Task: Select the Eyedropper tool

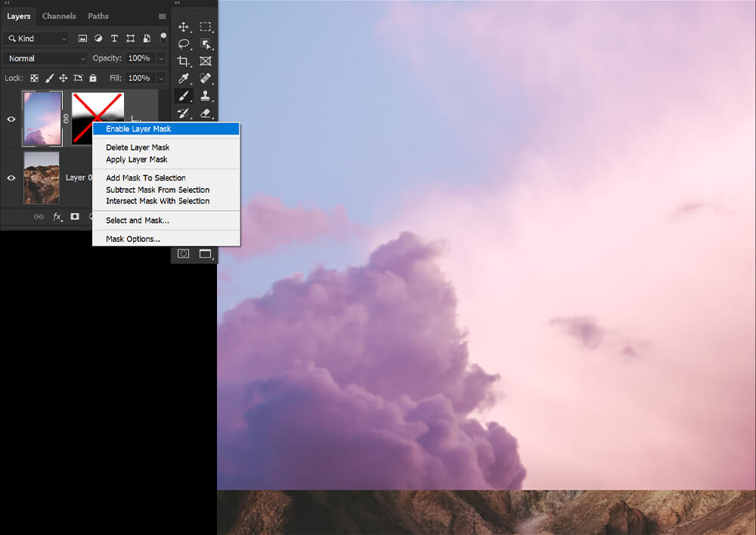Action: 183,79
